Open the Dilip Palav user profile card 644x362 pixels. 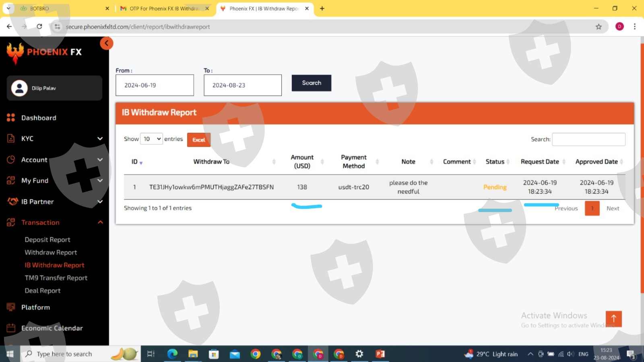[54, 88]
